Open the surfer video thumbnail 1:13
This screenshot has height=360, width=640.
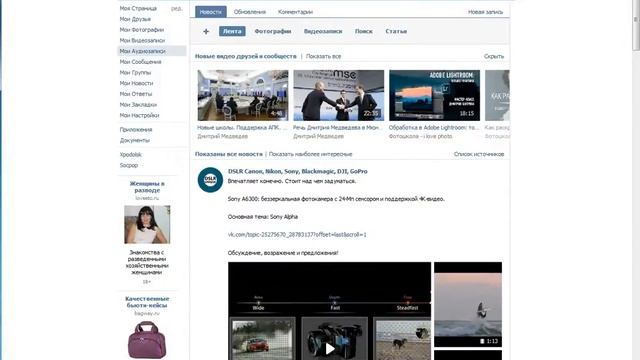pyautogui.click(x=468, y=304)
